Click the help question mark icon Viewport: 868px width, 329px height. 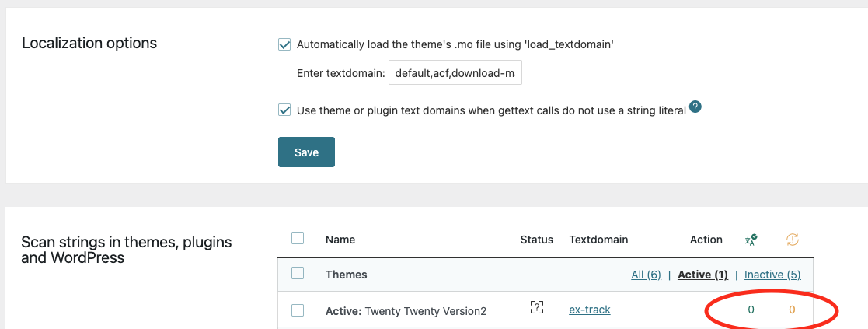tap(695, 107)
